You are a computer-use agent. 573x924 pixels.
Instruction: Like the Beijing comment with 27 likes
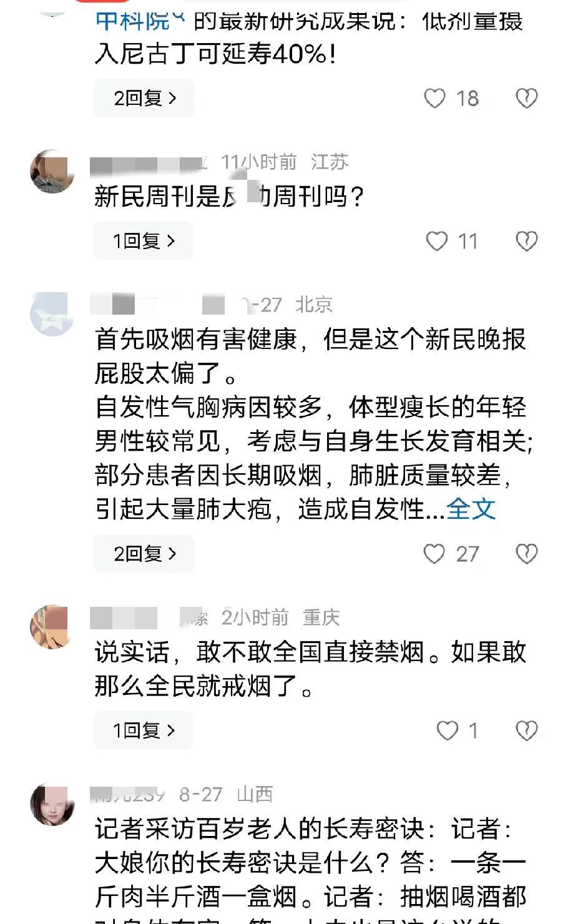pos(434,554)
